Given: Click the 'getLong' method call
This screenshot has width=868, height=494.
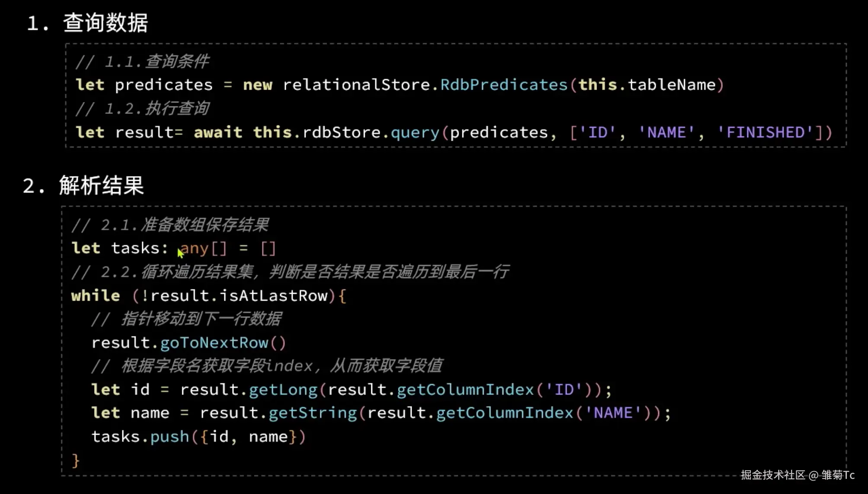Looking at the screenshot, I should click(283, 390).
